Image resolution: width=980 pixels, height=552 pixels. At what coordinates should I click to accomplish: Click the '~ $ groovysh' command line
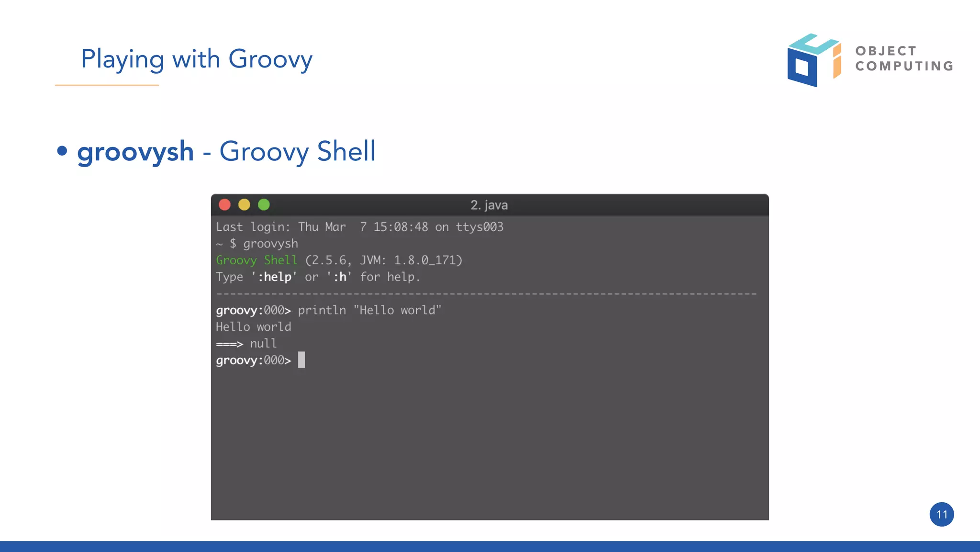pos(257,244)
